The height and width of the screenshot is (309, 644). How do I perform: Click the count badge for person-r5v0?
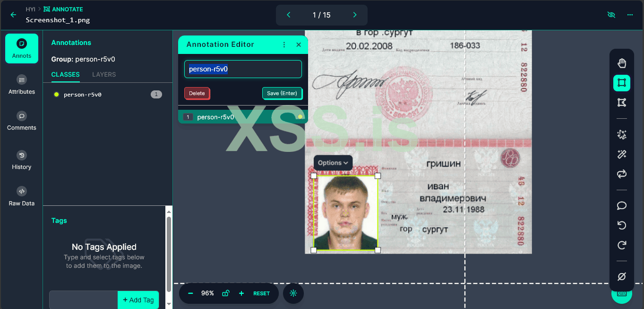coord(156,95)
